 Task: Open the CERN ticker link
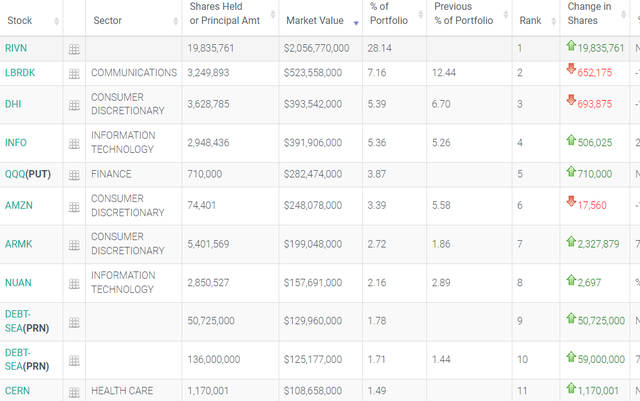pos(18,391)
